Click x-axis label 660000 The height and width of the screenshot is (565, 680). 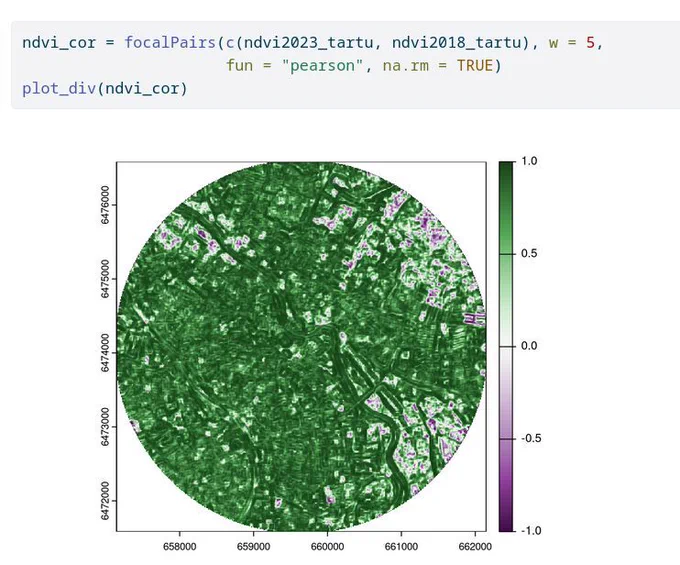(327, 546)
